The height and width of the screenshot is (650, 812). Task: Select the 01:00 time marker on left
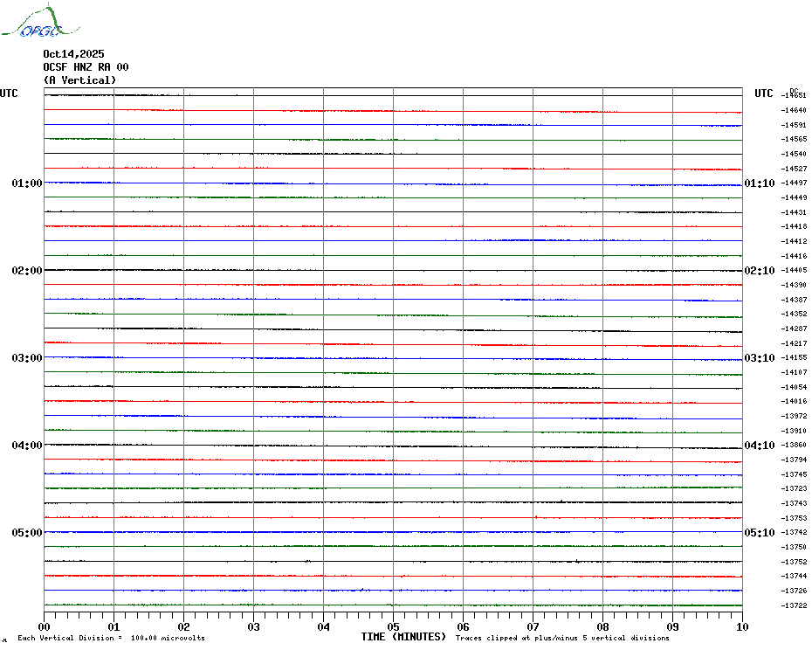27,183
